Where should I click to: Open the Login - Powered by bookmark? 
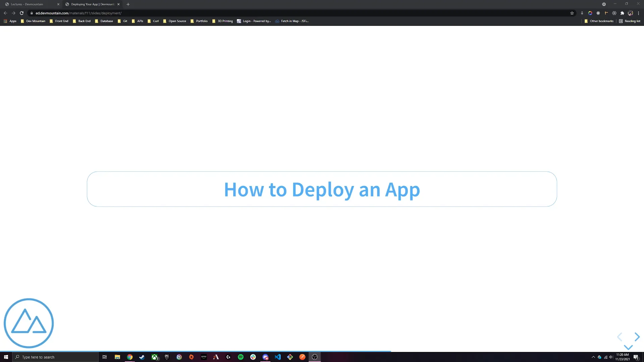click(254, 21)
